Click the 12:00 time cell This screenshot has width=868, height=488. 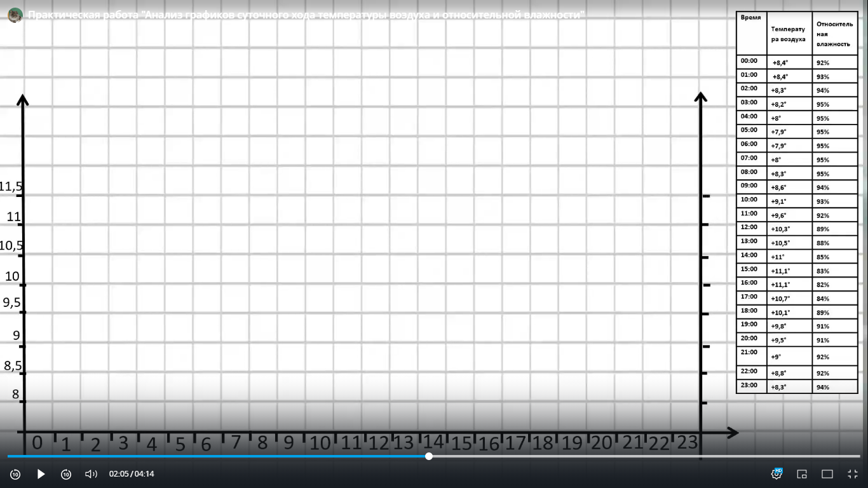pyautogui.click(x=751, y=227)
